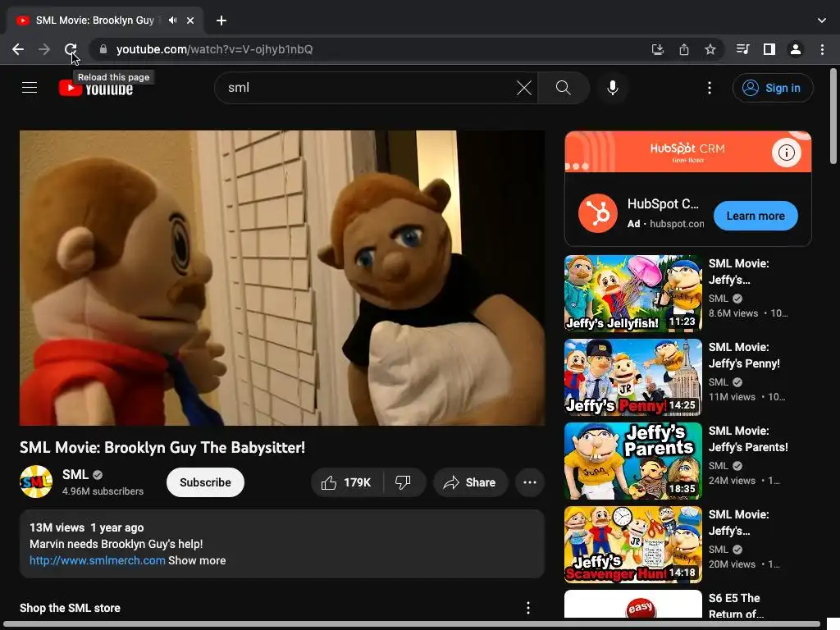The width and height of the screenshot is (840, 630).
Task: Search with voice microphone
Action: tap(612, 87)
